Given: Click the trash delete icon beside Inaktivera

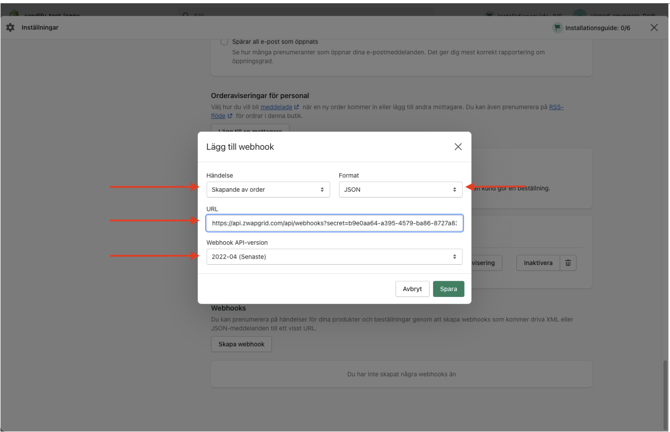Looking at the screenshot, I should pyautogui.click(x=568, y=263).
